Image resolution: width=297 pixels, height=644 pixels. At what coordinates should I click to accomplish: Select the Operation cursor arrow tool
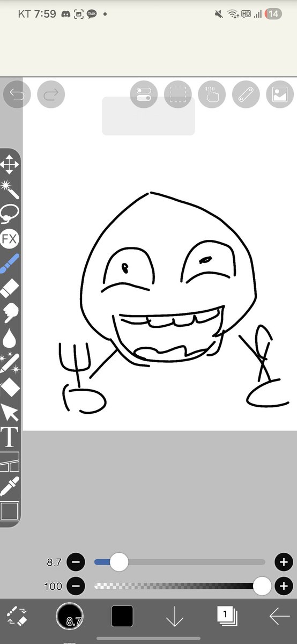pos(10,412)
